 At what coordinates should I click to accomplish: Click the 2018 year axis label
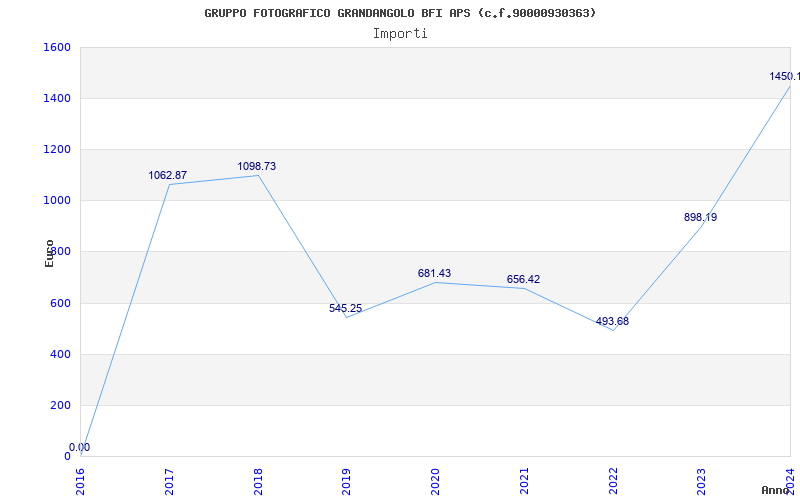(x=258, y=481)
